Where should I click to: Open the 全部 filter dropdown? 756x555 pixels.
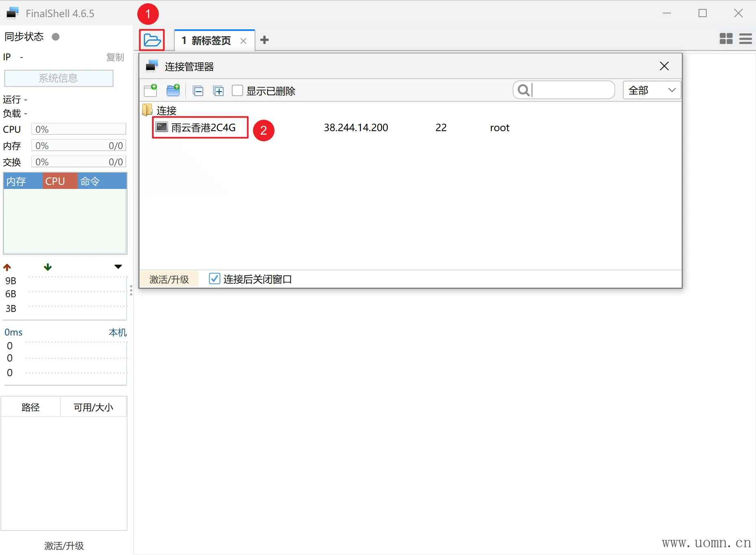tap(651, 90)
